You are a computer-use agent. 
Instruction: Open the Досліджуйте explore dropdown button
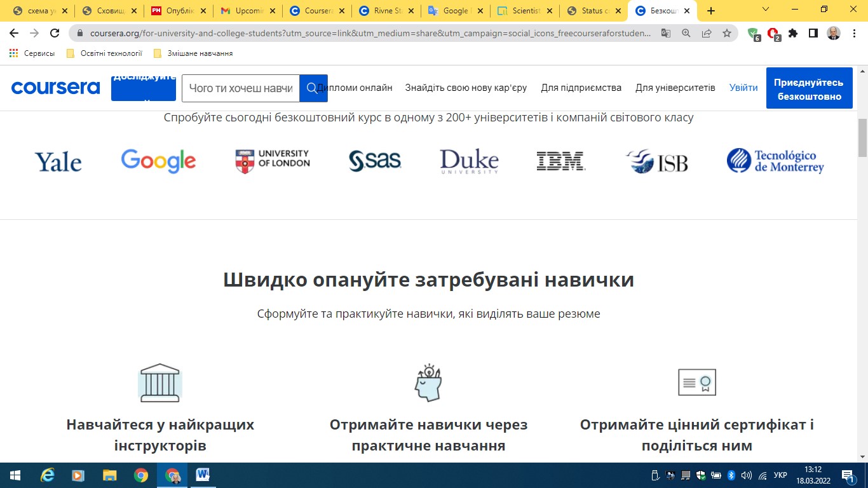tap(144, 88)
